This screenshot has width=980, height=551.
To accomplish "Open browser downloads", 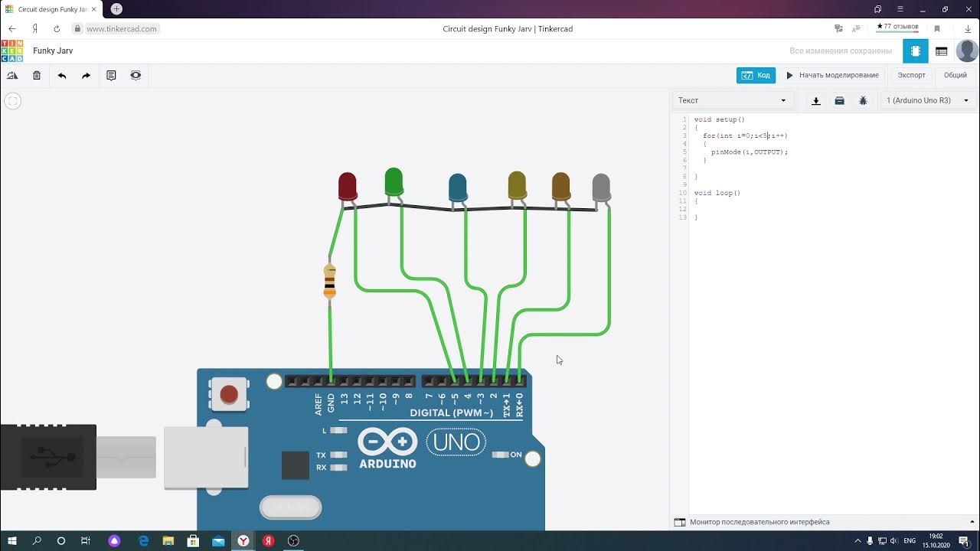I will (x=968, y=29).
